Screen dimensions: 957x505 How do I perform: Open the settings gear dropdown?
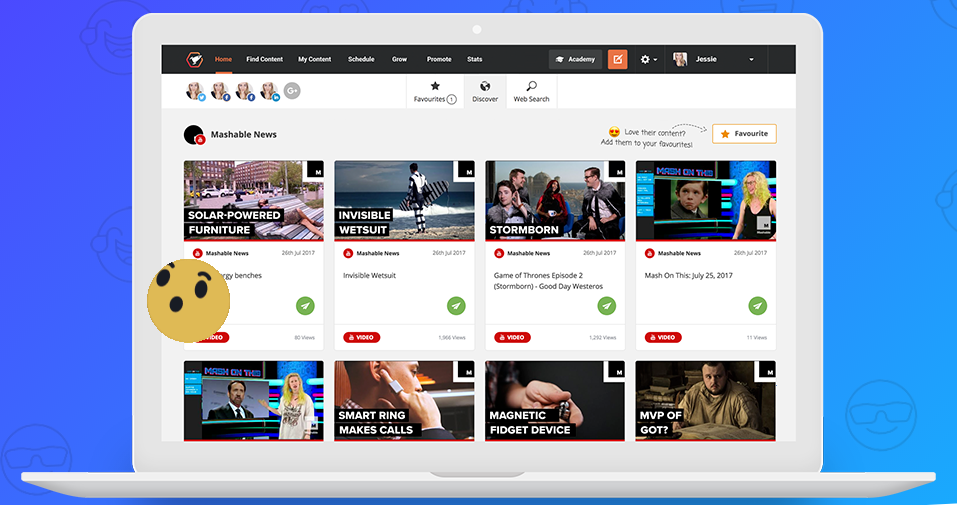649,59
